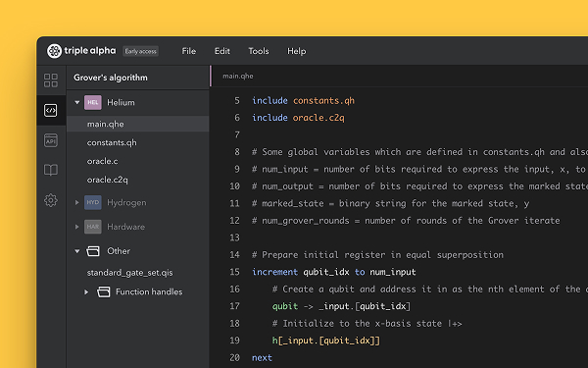Open the API panel icon
The image size is (588, 368).
tap(51, 140)
